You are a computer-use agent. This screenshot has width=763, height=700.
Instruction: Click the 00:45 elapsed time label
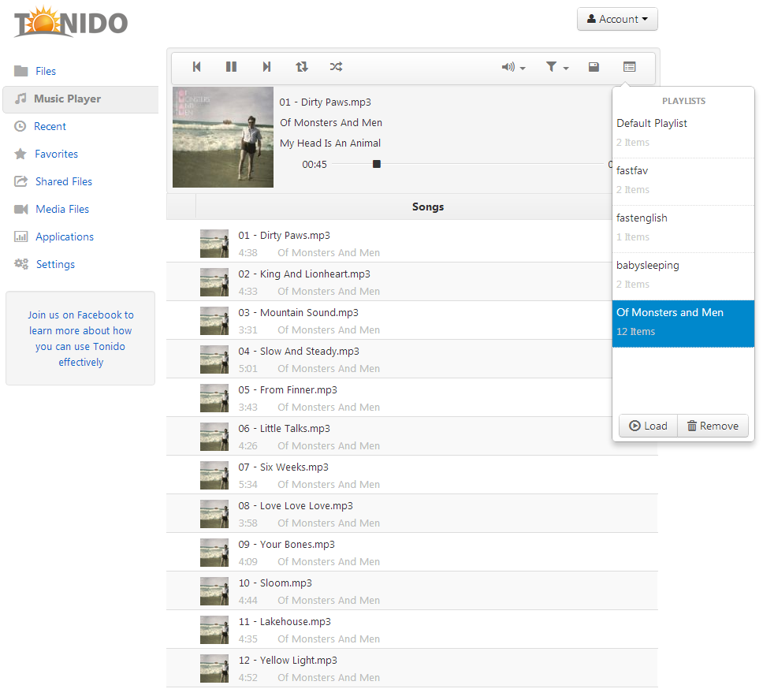(315, 165)
